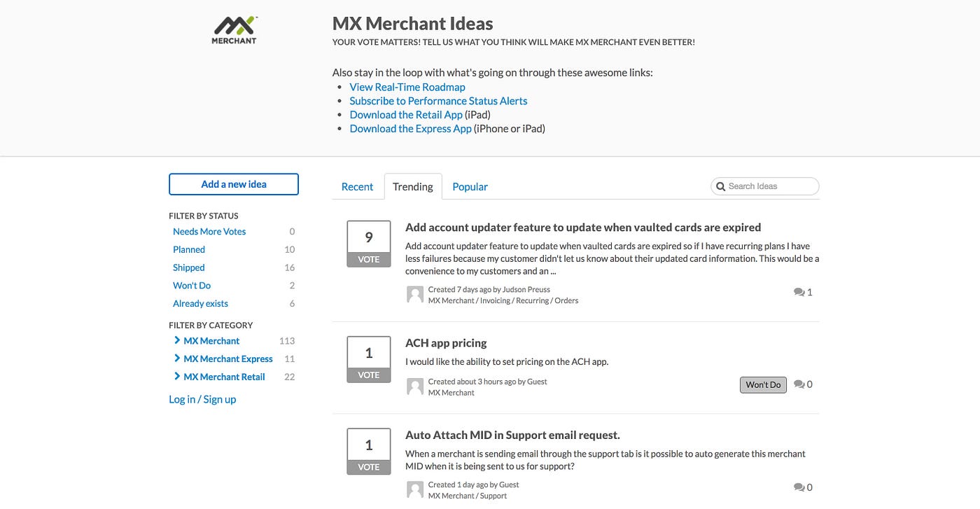Click the MX Merchant count 113
Screen dimensions: 980x509
tap(287, 341)
